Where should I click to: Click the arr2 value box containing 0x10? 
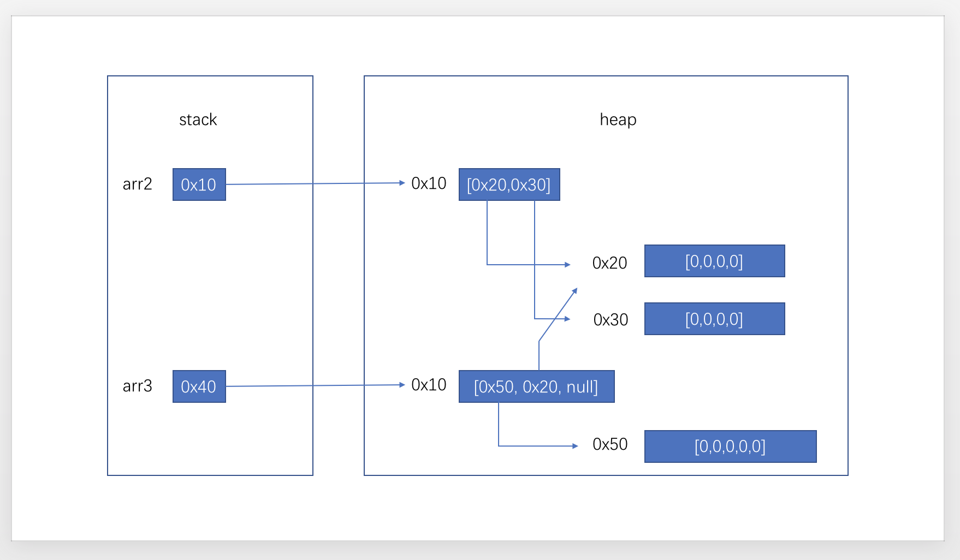click(x=199, y=184)
